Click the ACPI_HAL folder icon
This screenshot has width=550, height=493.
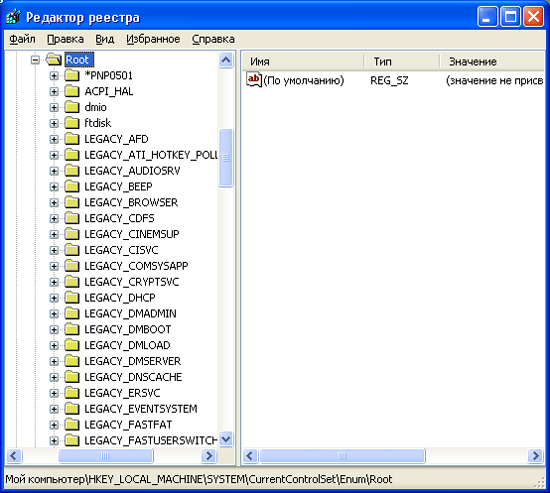click(72, 91)
